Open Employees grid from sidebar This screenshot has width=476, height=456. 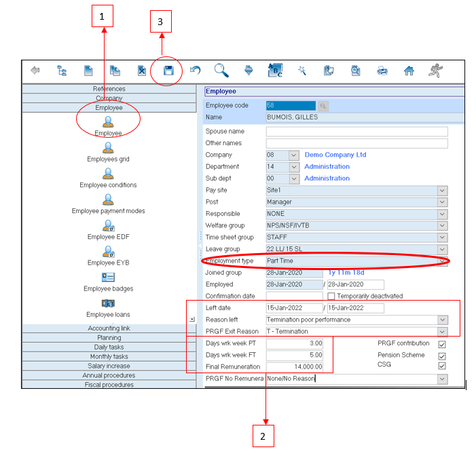[108, 151]
